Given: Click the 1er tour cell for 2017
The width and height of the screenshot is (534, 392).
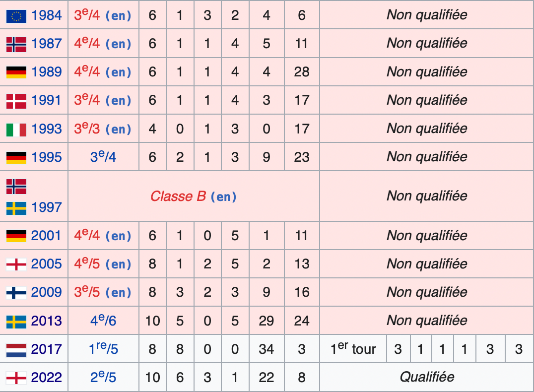Looking at the screenshot, I should coord(353,349).
